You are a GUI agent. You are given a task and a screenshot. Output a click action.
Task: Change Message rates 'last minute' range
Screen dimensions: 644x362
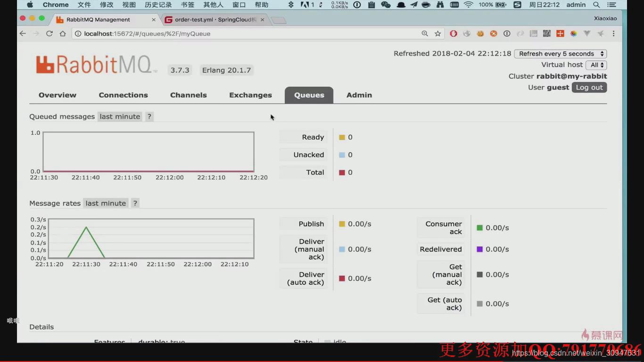106,203
